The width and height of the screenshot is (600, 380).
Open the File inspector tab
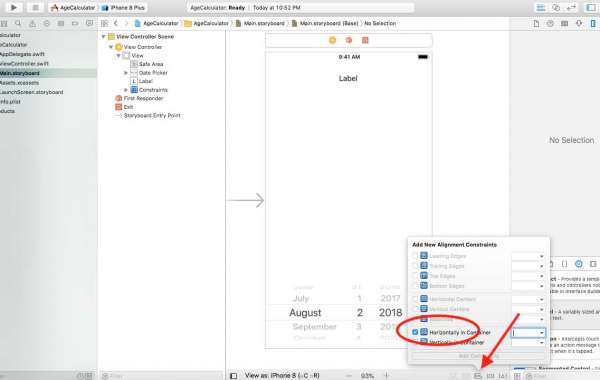[536, 23]
